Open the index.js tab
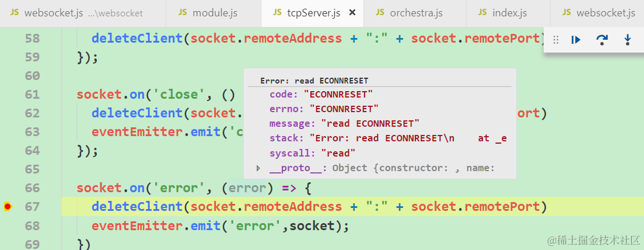Image resolution: width=644 pixels, height=250 pixels. point(509,13)
